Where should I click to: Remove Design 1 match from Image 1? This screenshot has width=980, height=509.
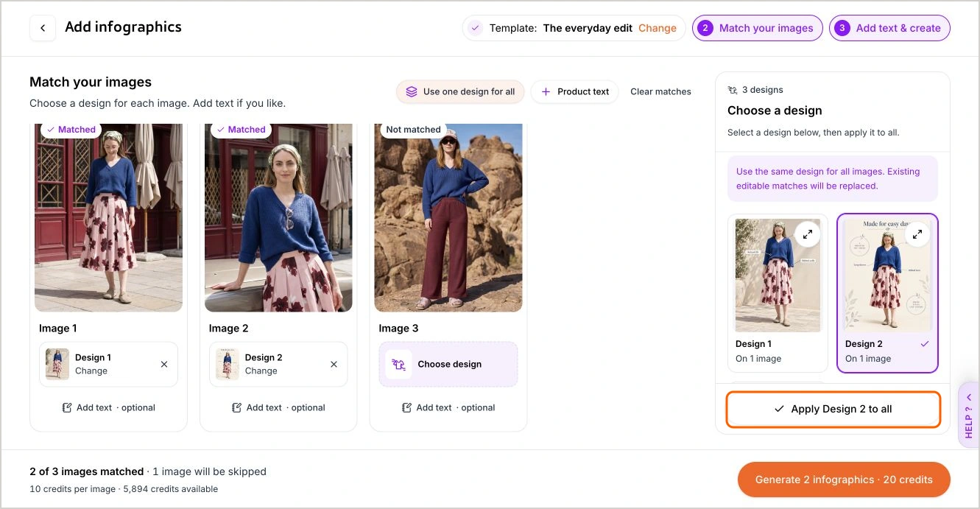164,364
